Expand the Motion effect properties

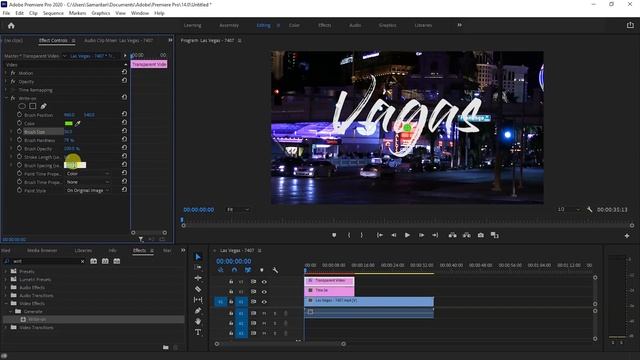(x=6, y=73)
